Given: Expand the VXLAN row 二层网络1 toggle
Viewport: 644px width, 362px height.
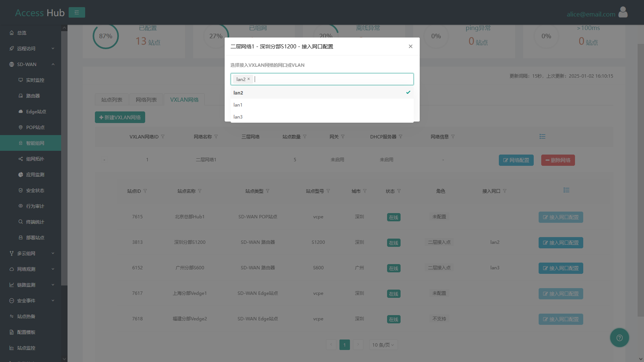Looking at the screenshot, I should [x=104, y=160].
